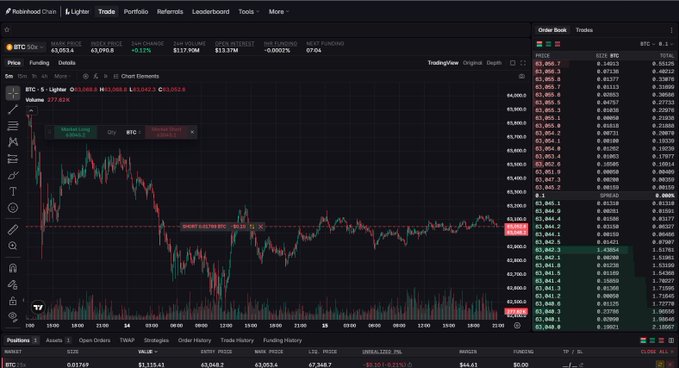
Task: Switch chart to Depth view
Action: click(494, 63)
